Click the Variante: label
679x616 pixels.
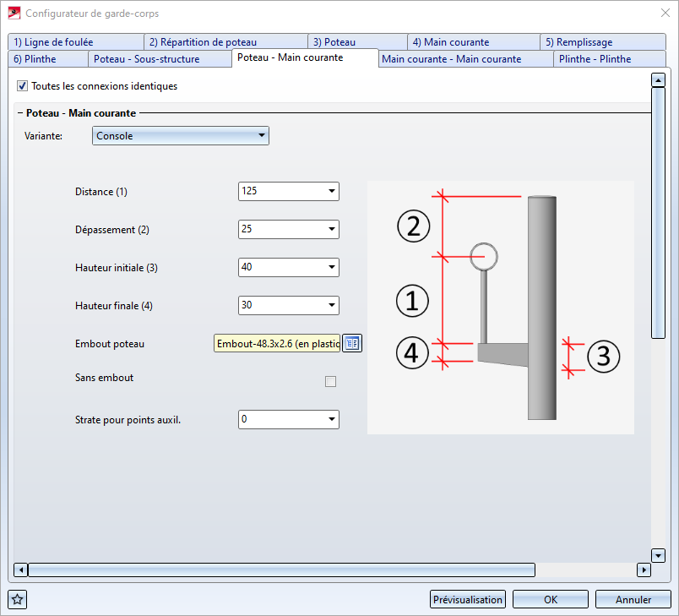pos(43,136)
